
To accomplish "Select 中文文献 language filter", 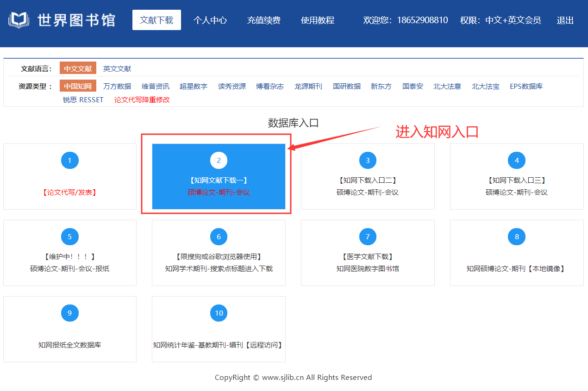I will (78, 68).
